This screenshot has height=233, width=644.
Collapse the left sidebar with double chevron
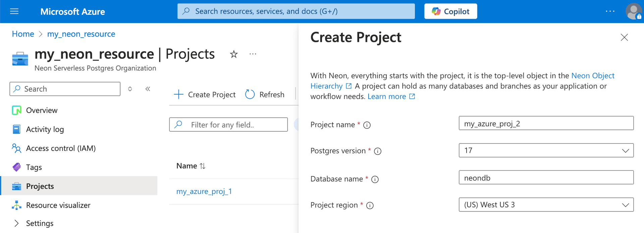[148, 89]
